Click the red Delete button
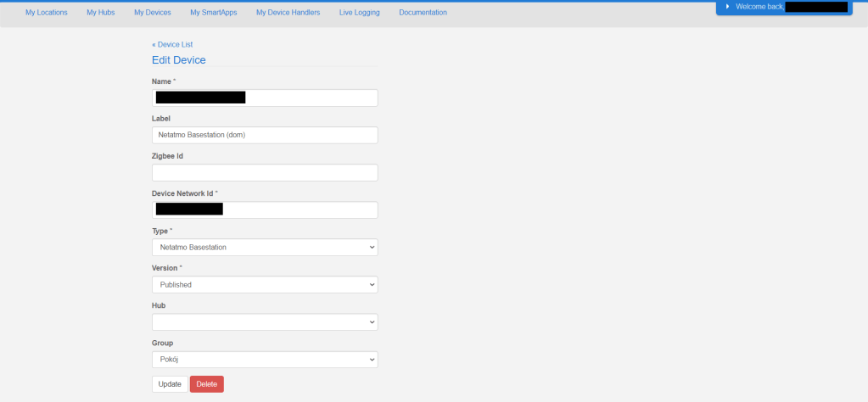Screen dimensions: 868x402 pos(206,384)
